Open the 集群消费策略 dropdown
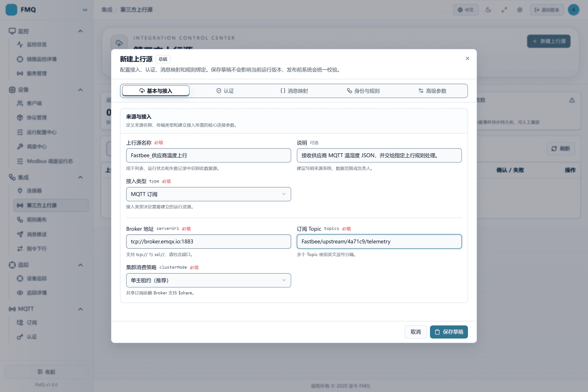The image size is (588, 392). [208, 280]
